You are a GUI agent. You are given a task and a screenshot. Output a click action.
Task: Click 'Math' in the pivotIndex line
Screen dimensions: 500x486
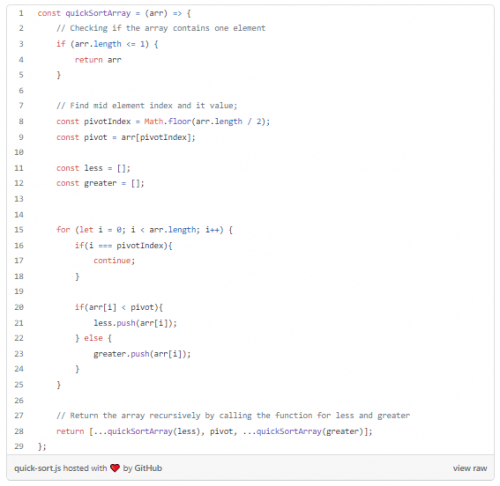pyautogui.click(x=154, y=121)
